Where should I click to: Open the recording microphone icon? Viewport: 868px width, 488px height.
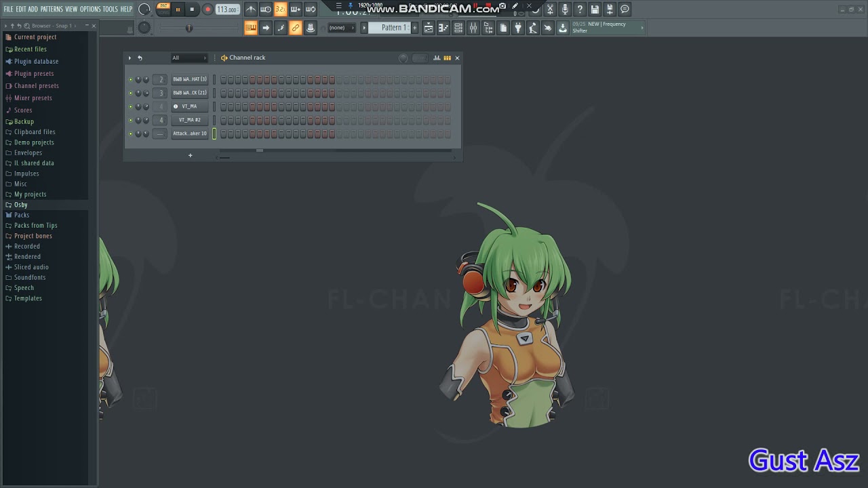565,9
